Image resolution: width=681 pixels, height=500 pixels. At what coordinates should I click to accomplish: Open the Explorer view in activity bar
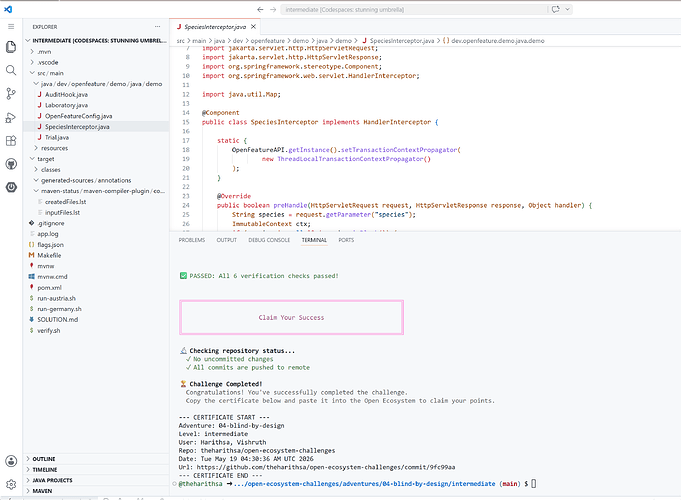11,46
